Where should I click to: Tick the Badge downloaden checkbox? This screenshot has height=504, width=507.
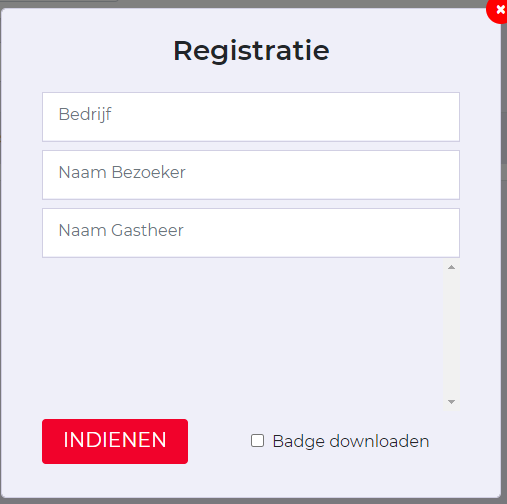pos(257,441)
